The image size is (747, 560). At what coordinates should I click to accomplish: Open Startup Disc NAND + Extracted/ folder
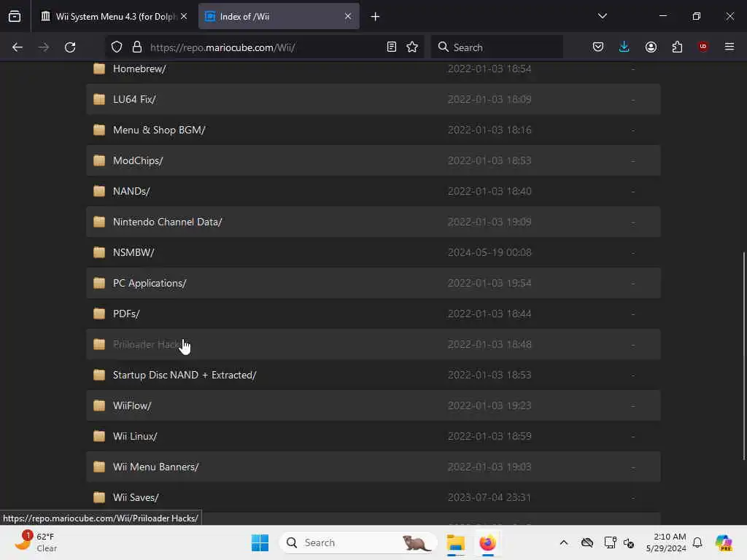click(x=185, y=375)
